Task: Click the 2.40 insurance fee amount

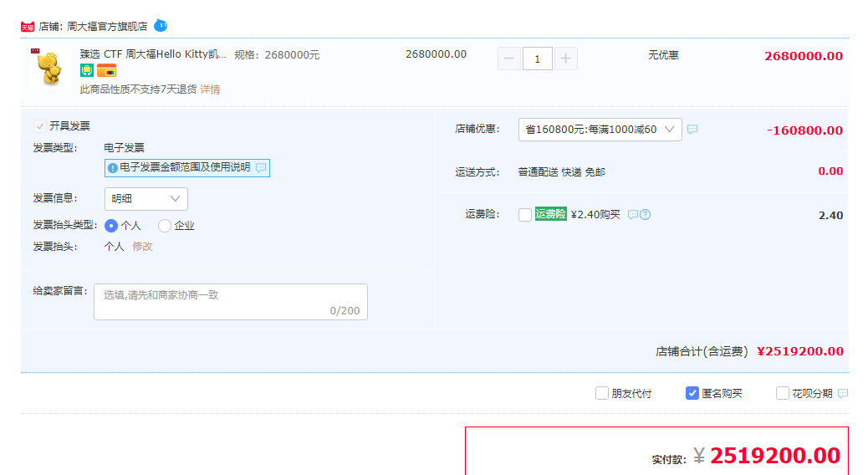Action: (831, 216)
